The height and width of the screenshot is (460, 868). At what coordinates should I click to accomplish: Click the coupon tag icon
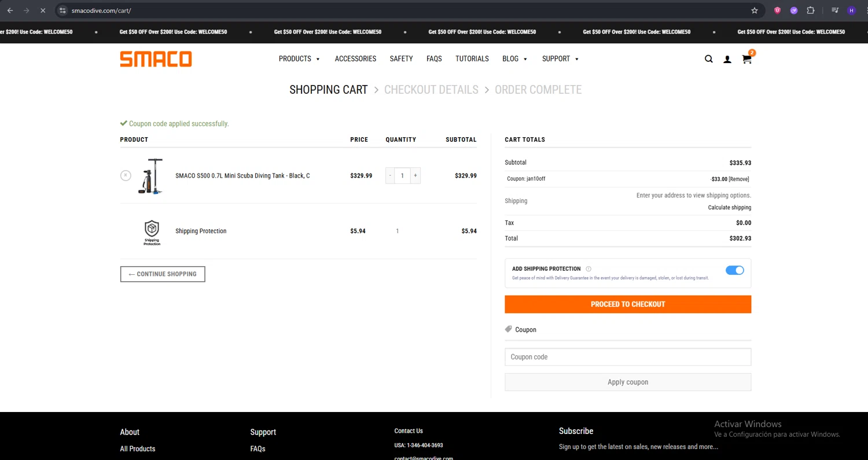(x=509, y=329)
